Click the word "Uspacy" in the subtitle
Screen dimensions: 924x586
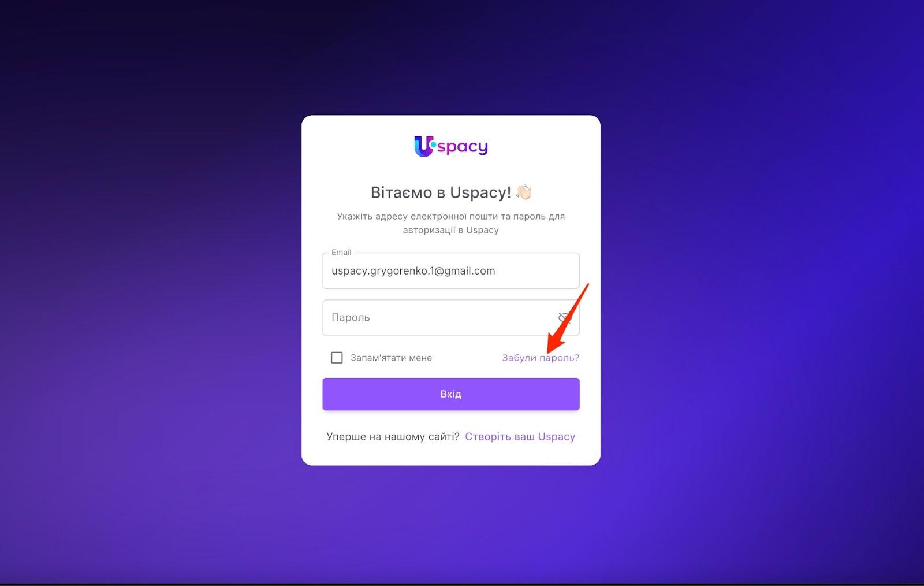[482, 230]
